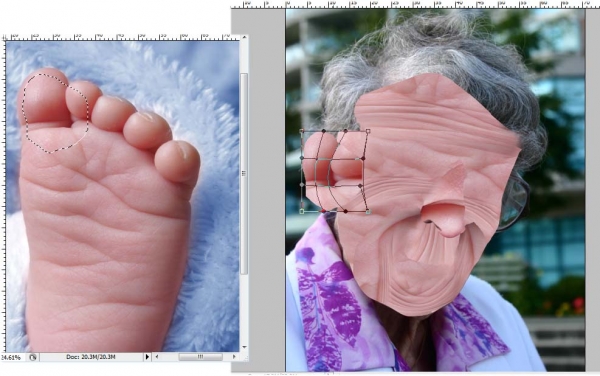This screenshot has height=376, width=600.
Task: Open the status bar options arrow menu
Action: 147,357
